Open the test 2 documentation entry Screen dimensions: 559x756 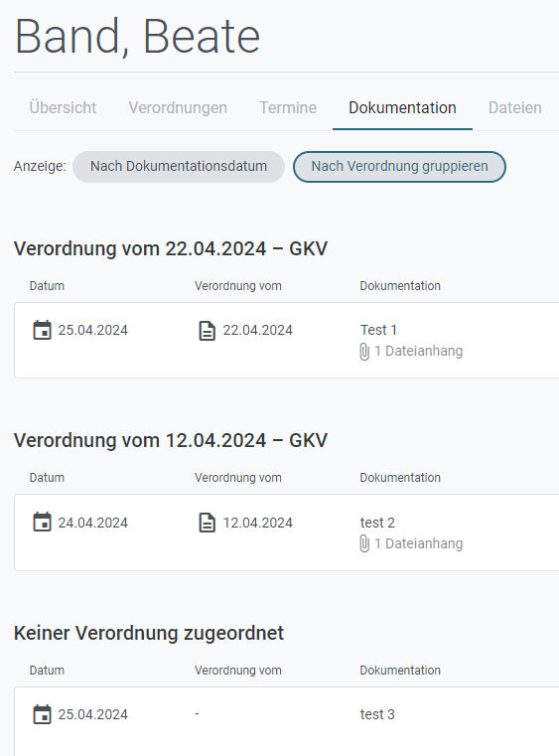coord(287,532)
